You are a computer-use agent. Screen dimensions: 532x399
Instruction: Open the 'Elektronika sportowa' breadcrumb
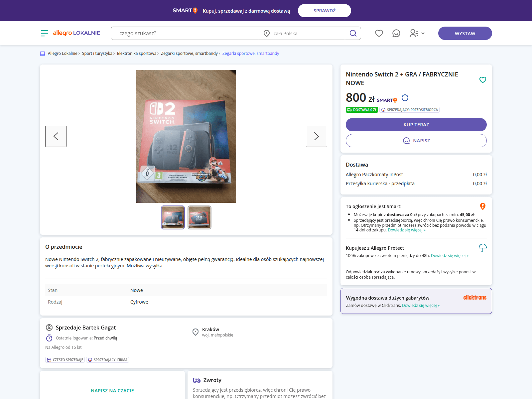click(137, 54)
